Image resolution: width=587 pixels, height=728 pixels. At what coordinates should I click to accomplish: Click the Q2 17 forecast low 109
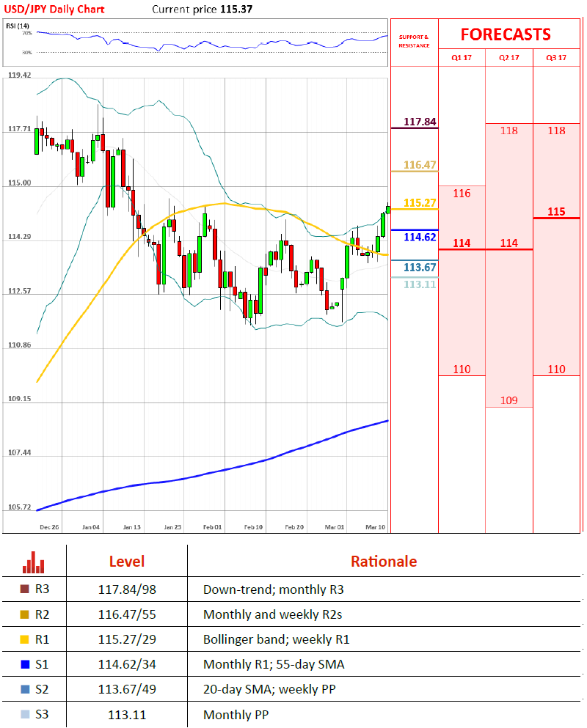coord(509,400)
